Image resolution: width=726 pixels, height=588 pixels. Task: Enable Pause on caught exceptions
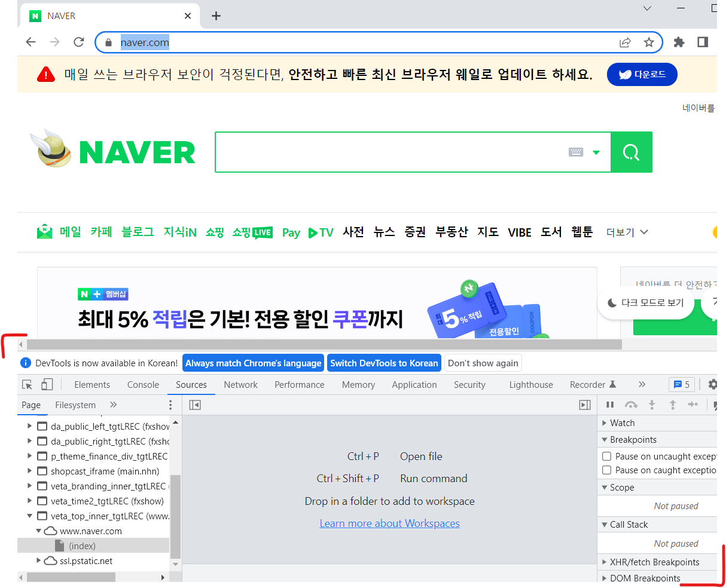pos(606,470)
